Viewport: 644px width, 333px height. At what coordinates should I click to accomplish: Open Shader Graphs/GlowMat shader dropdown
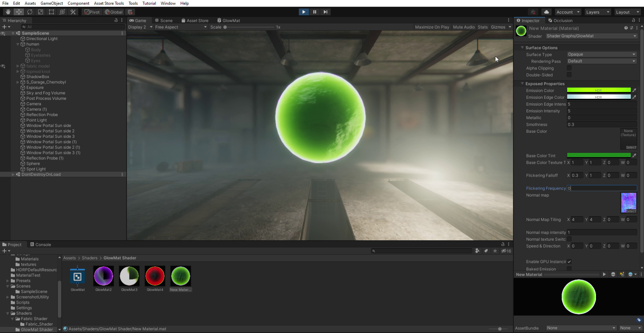(591, 36)
